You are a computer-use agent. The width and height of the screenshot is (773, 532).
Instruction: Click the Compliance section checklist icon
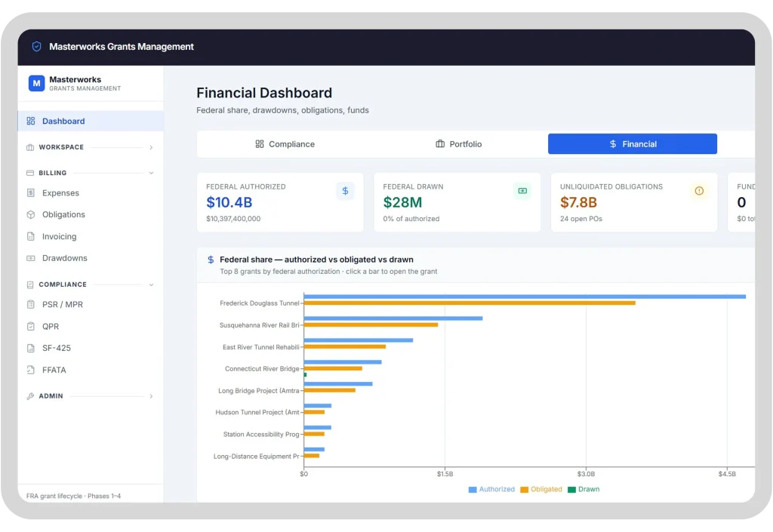coord(30,284)
